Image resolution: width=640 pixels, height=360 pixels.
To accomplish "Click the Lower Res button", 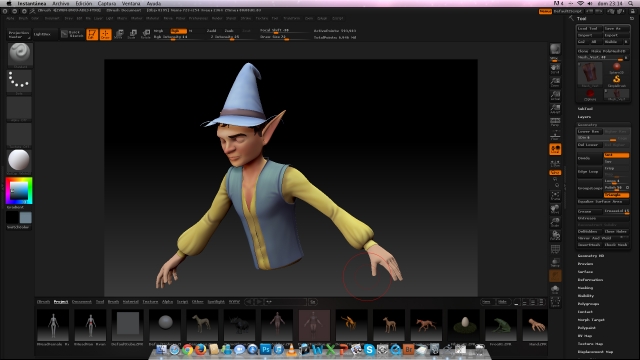I will 589,131.
